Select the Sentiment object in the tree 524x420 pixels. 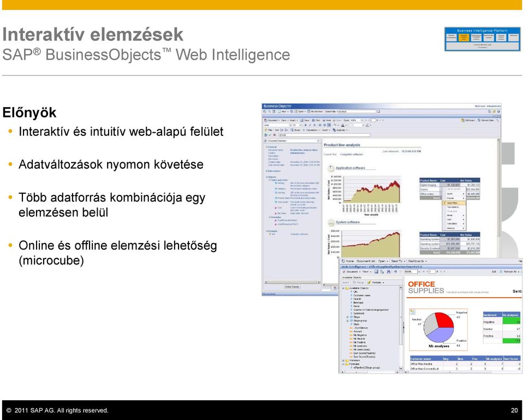click(359, 313)
